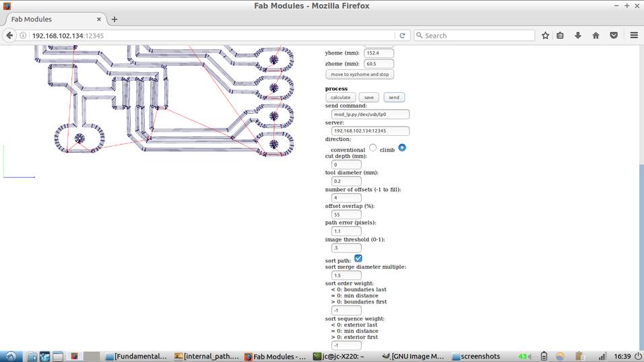Click the show desktop panel icon

58,356
